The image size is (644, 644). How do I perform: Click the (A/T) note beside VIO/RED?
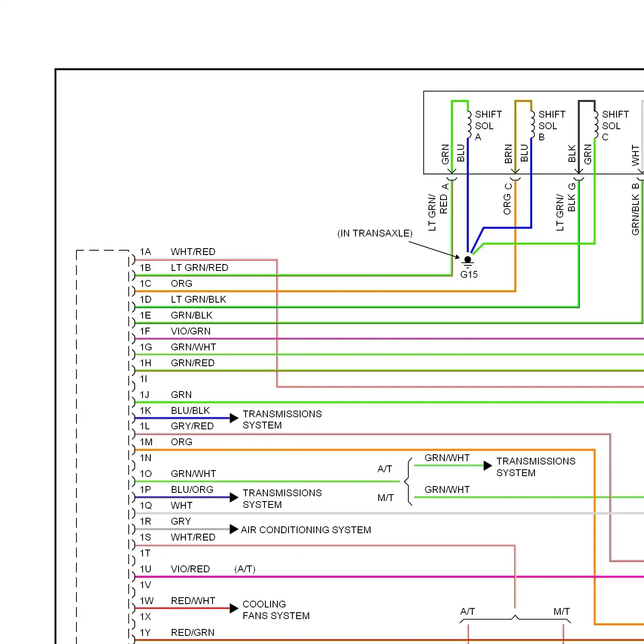point(245,569)
